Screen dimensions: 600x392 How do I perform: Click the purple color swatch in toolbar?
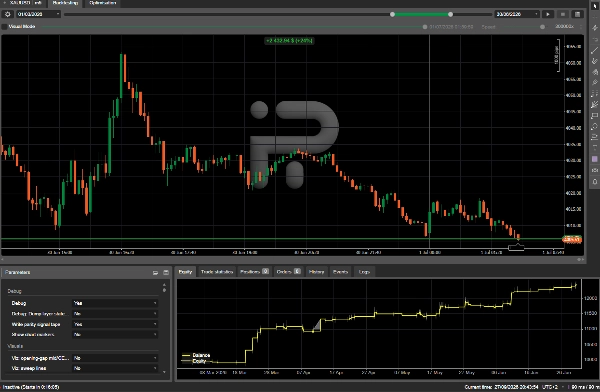pos(594,159)
